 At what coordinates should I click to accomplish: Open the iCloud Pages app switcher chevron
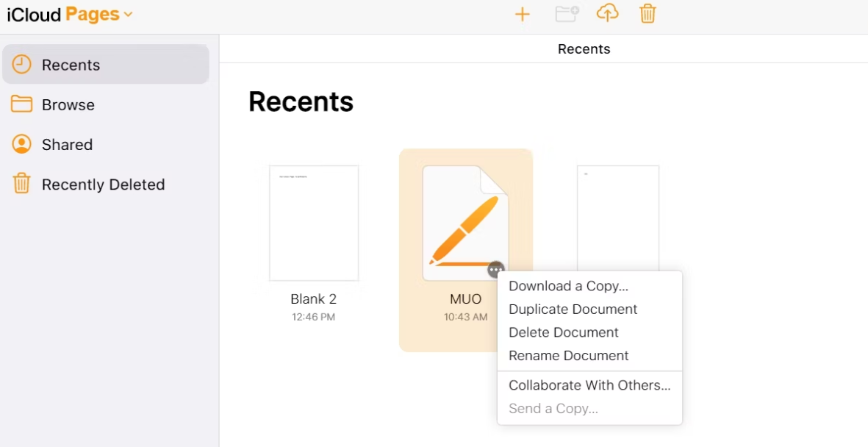[x=129, y=15]
